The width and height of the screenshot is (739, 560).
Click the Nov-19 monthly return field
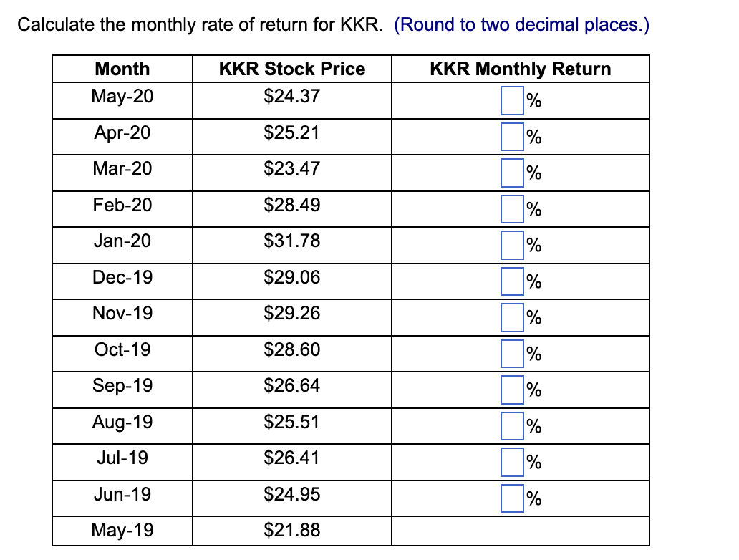pos(512,318)
